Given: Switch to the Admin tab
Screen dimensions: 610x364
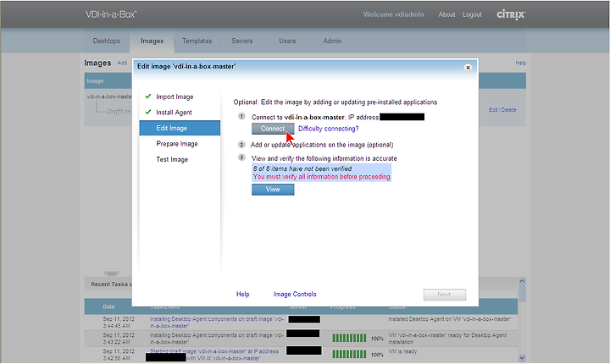Looking at the screenshot, I should [x=332, y=41].
